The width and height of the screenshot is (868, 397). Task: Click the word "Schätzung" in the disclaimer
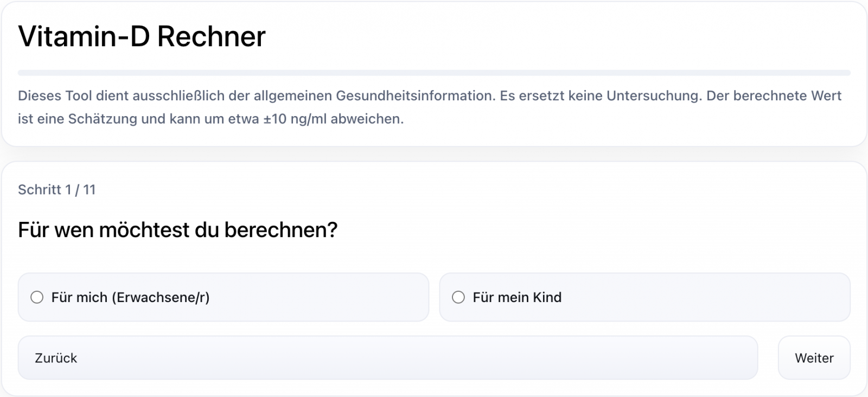click(103, 119)
